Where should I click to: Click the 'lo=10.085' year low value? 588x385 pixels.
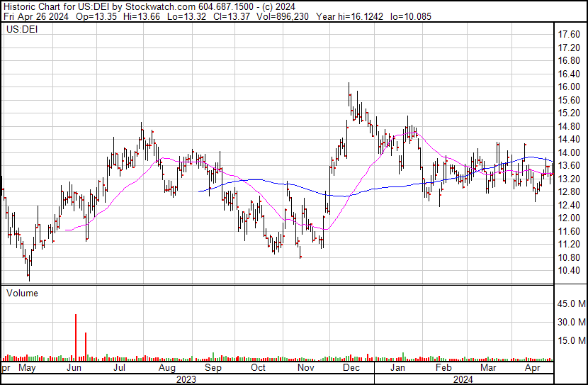coord(411,16)
